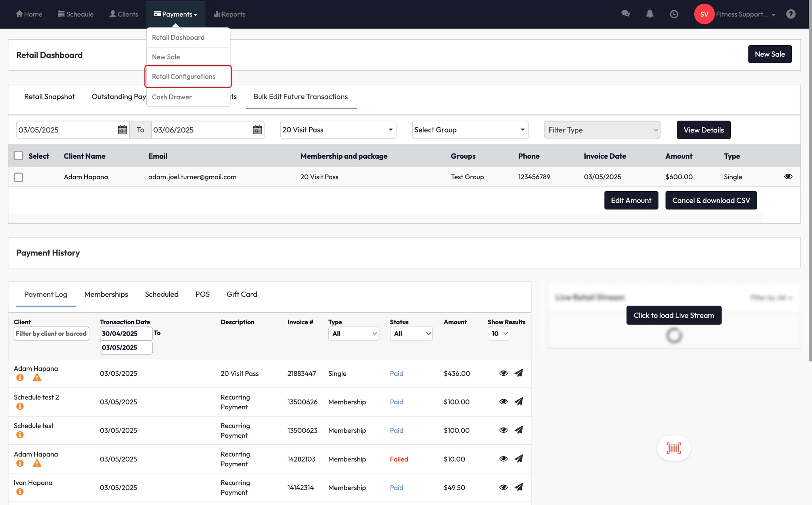This screenshot has width=812, height=505.
Task: Tick the Adam Hapana row checkbox
Action: [19, 177]
